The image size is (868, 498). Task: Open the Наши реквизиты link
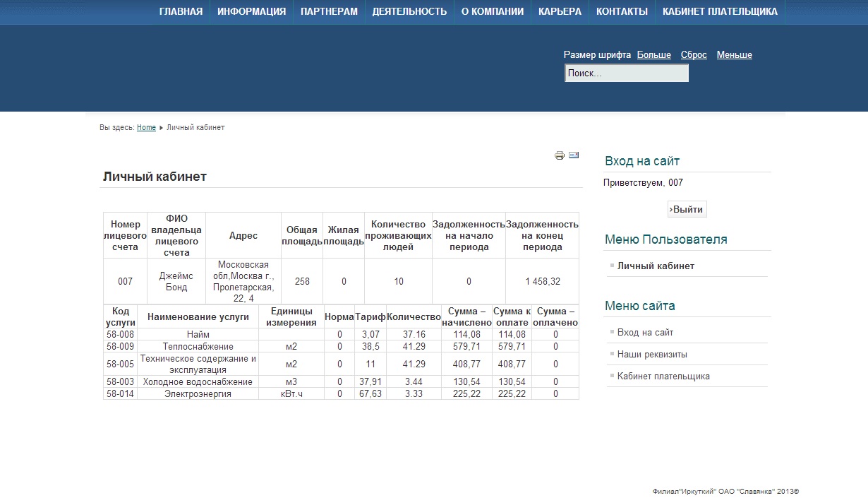(652, 354)
